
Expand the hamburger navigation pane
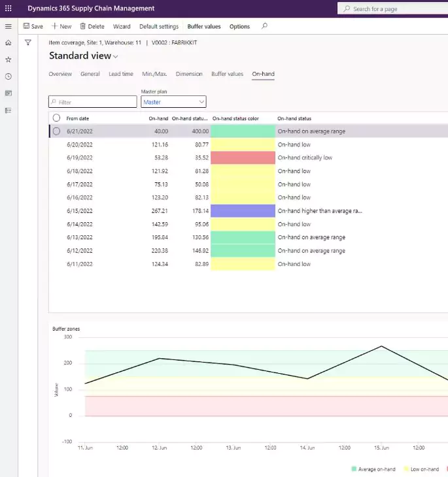click(x=9, y=27)
